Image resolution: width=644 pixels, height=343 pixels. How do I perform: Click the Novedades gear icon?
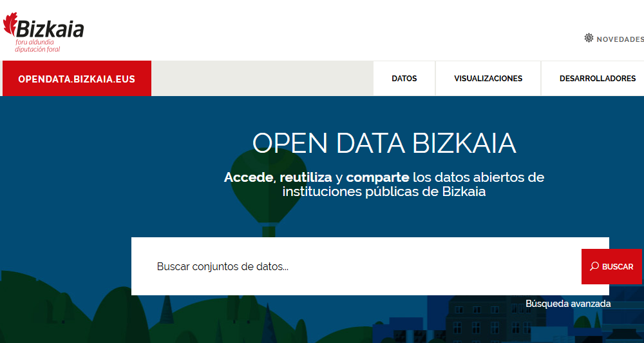pyautogui.click(x=589, y=38)
